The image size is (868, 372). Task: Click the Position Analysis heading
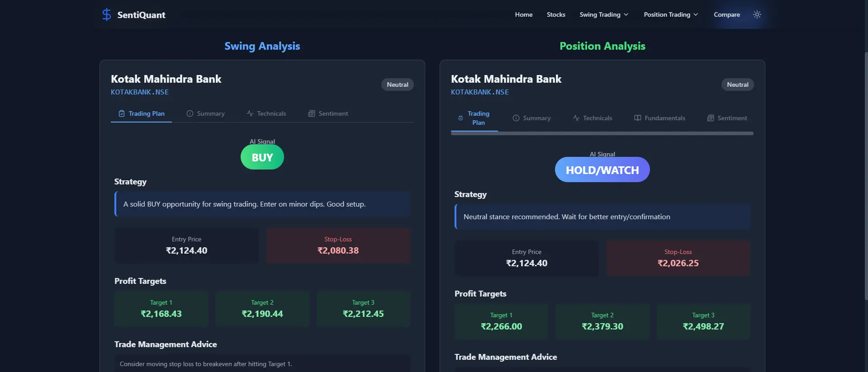[x=602, y=46]
